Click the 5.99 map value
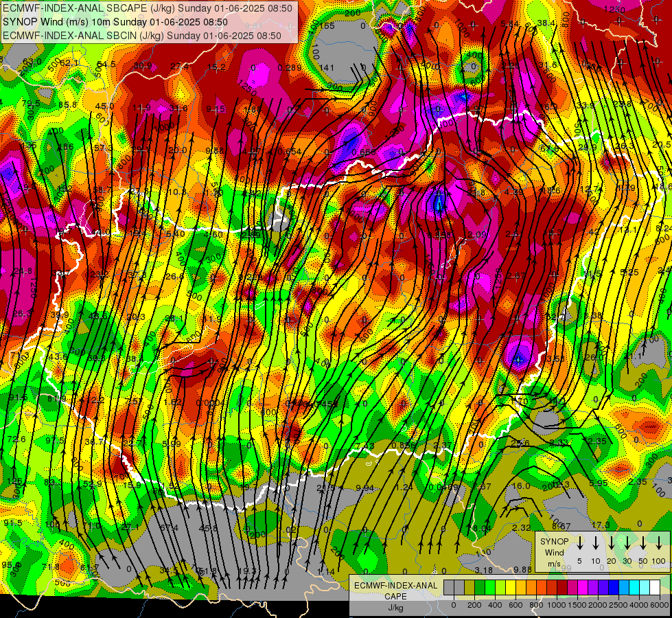The image size is (672, 618). click(172, 444)
